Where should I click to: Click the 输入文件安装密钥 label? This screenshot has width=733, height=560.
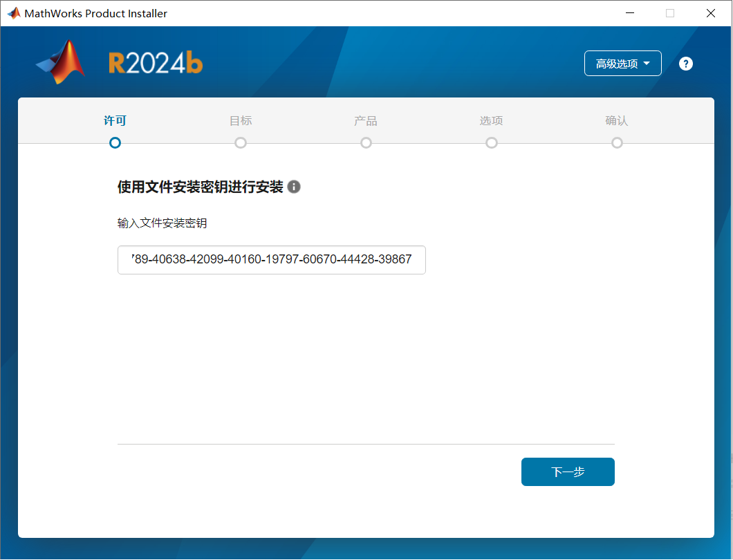click(162, 223)
